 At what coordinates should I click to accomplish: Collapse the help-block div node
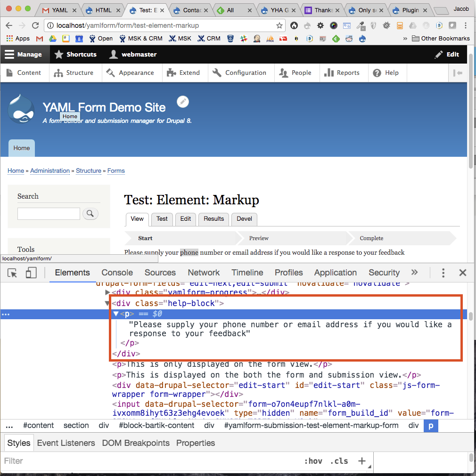(107, 303)
